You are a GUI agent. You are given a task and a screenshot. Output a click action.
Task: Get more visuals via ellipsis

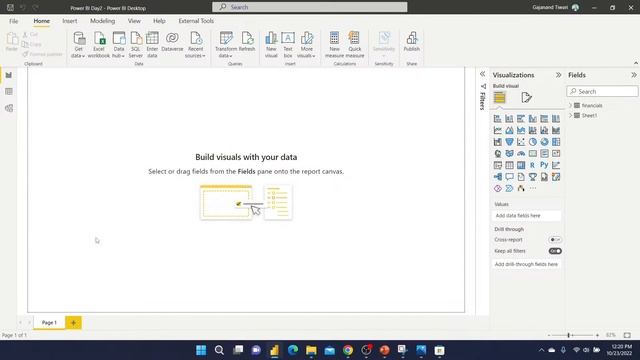(533, 189)
